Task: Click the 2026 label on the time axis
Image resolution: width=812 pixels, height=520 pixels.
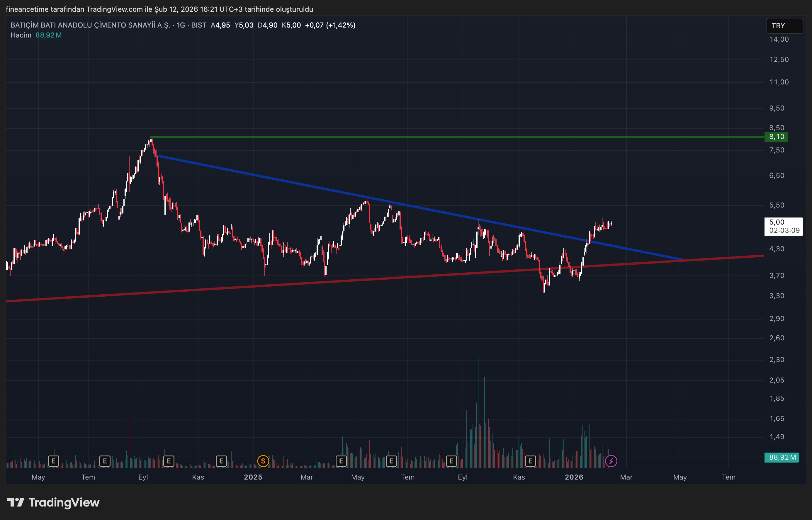Action: (x=574, y=477)
